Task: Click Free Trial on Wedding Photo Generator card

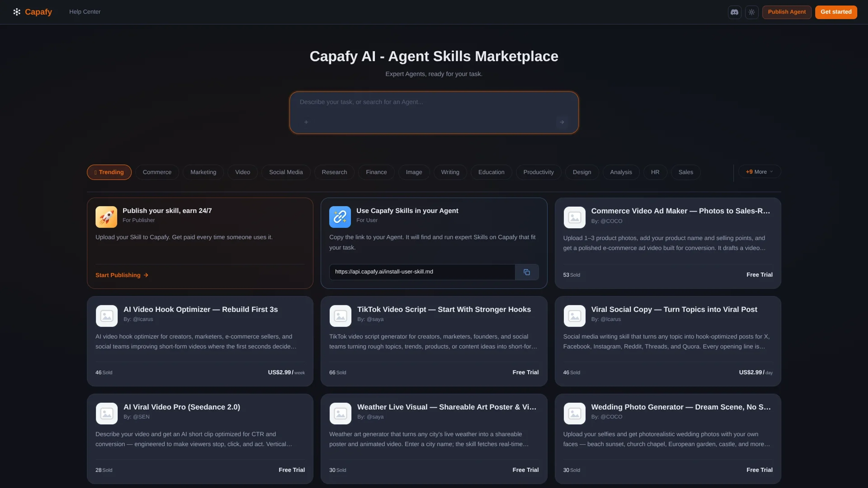Action: coord(759,470)
